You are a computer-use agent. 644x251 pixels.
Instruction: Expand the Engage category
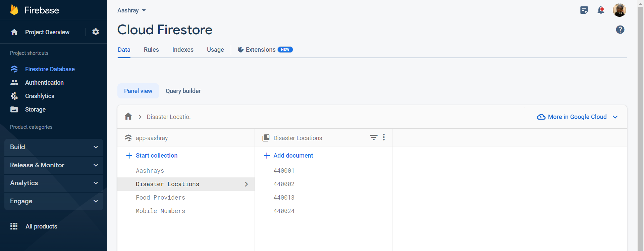coord(54,201)
